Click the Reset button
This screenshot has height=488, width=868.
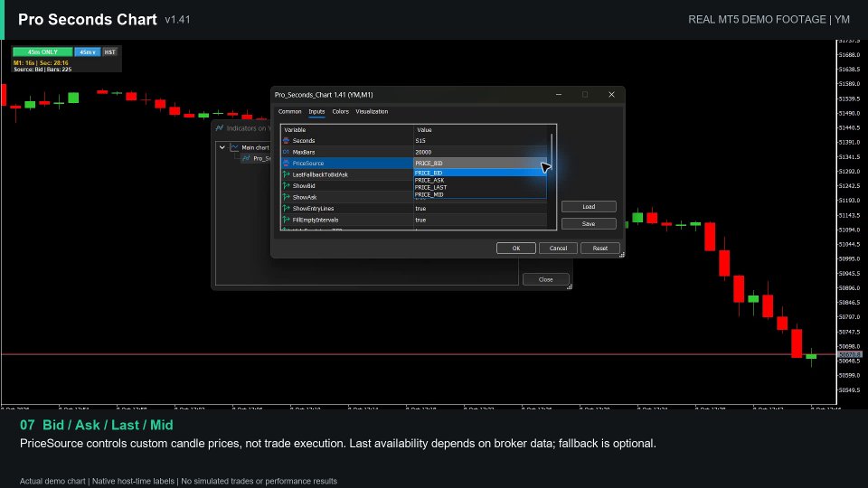click(600, 249)
